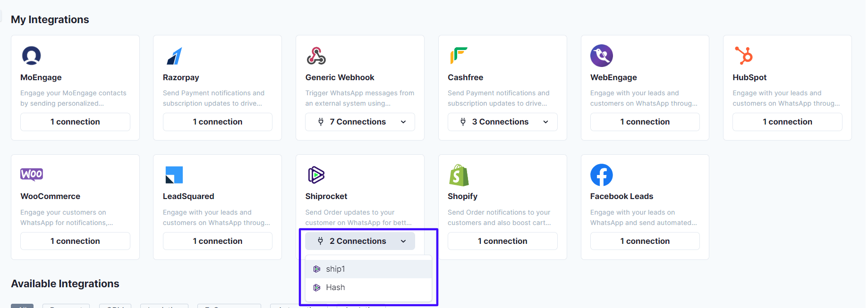Open Facebook Leads 1 connection button

click(x=645, y=241)
